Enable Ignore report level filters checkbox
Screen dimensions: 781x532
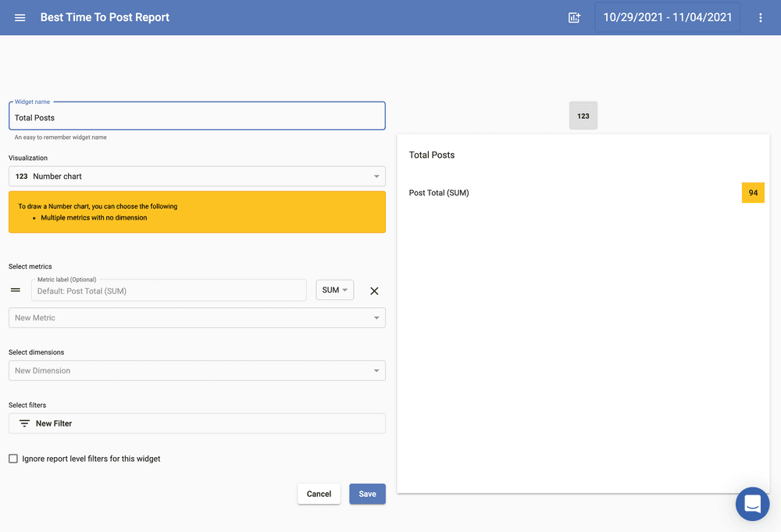click(13, 459)
